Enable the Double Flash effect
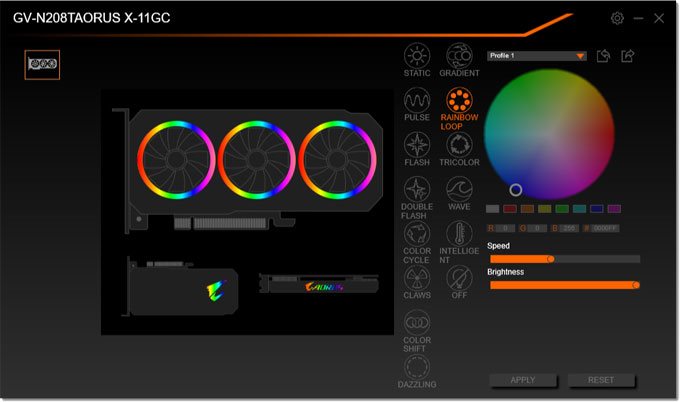680x402 pixels. pos(417,190)
